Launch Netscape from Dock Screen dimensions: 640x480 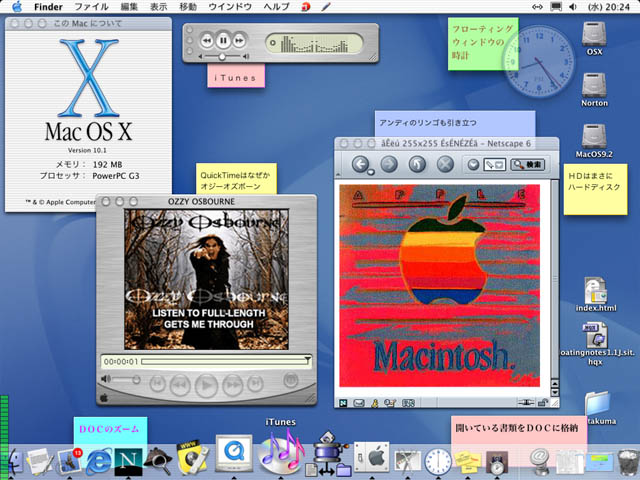point(129,461)
